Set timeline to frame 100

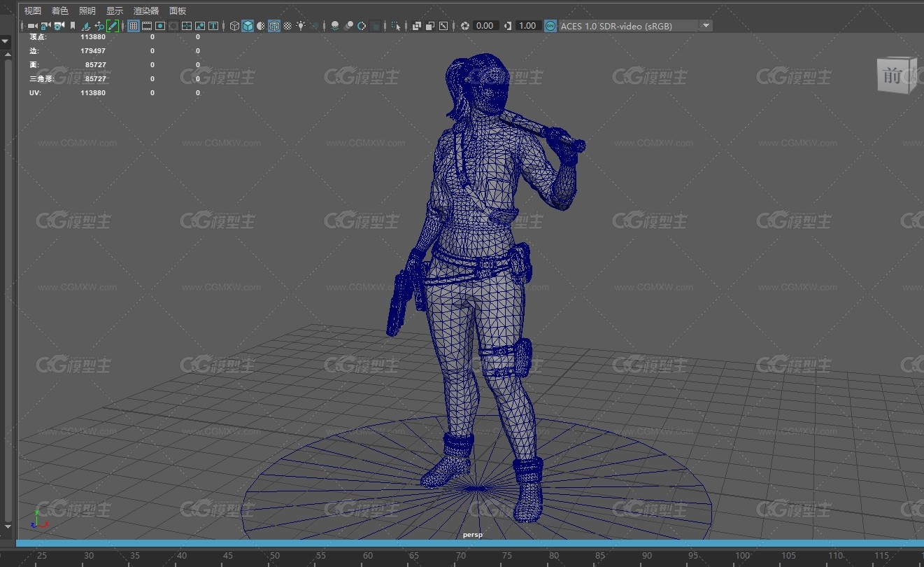tap(742, 556)
